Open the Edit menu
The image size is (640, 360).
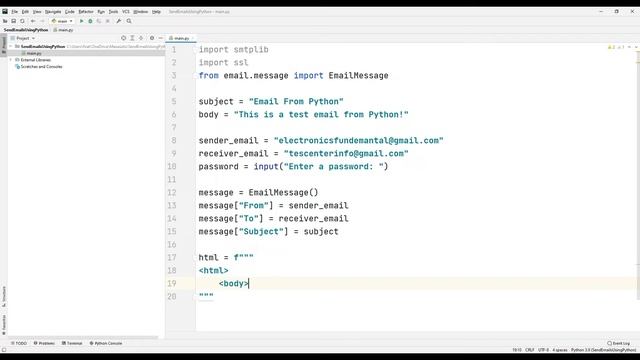click(x=25, y=12)
